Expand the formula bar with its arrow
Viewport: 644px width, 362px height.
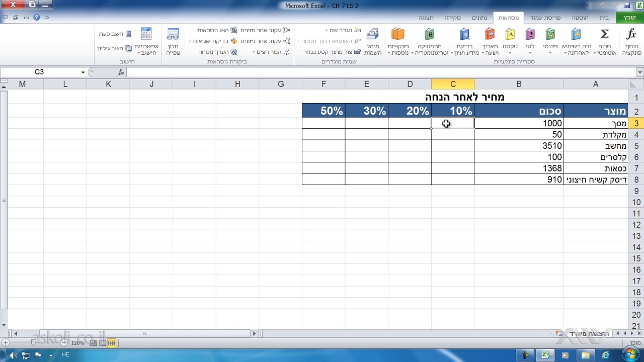click(x=639, y=72)
